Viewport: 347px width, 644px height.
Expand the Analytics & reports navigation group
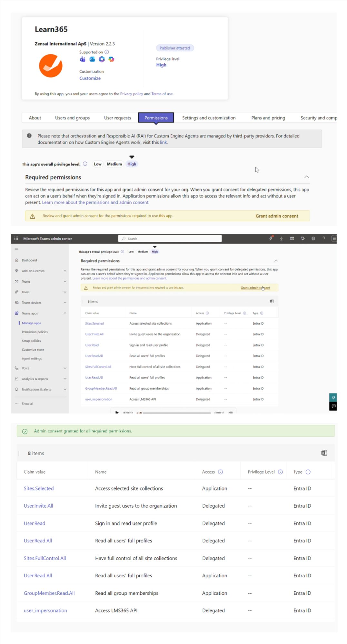tap(65, 379)
